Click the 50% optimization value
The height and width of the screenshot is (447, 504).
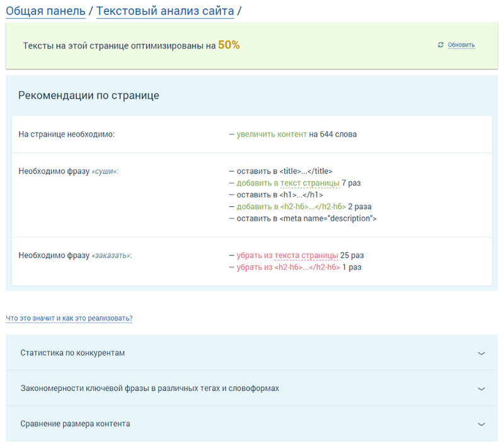[229, 45]
